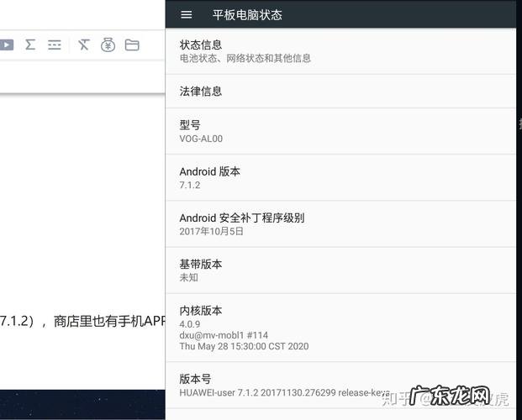Click the yen money bag icon
The image size is (522, 420).
tap(108, 45)
